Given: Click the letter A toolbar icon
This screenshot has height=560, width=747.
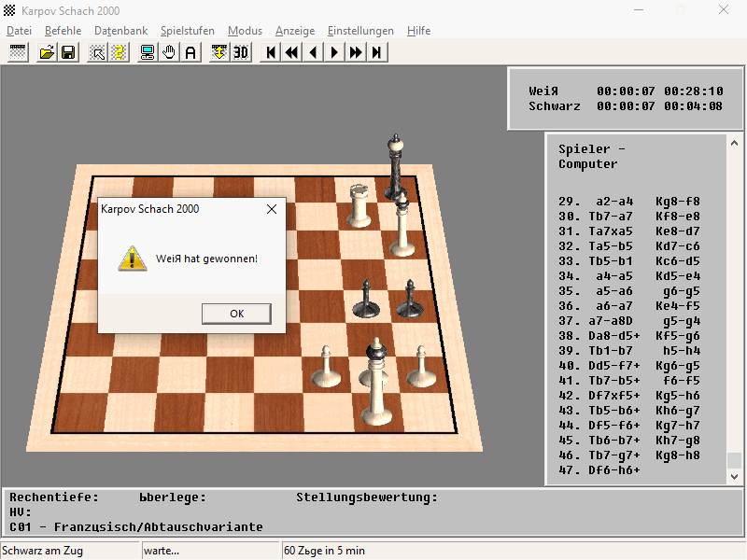Looking at the screenshot, I should pyautogui.click(x=190, y=52).
